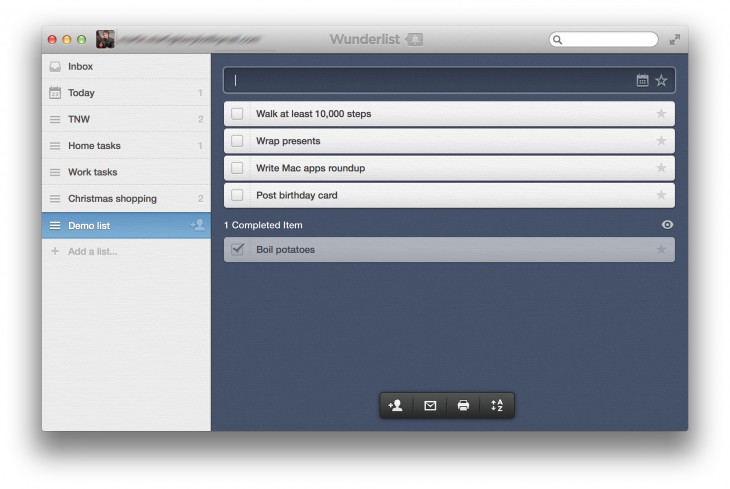
Task: Click the '1 Completed Item' header
Action: point(263,225)
